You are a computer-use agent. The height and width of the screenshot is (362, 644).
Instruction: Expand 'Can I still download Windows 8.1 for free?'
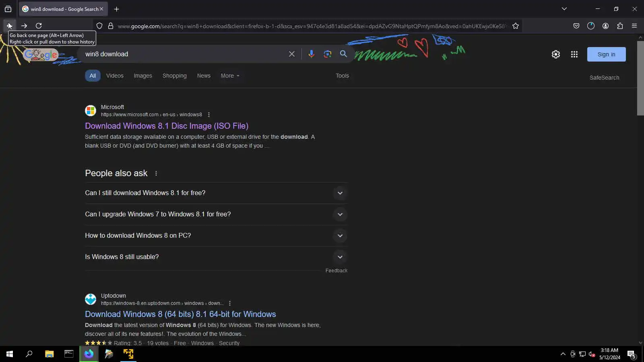click(x=216, y=193)
